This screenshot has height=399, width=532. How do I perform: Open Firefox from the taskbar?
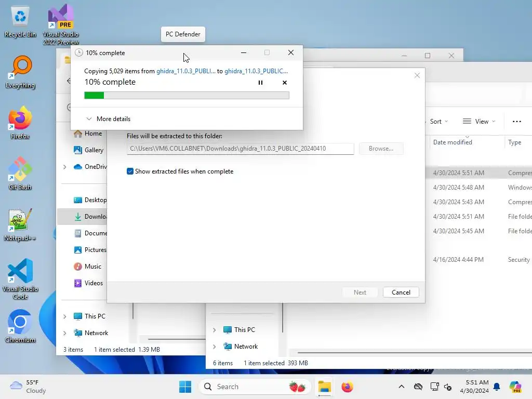click(x=347, y=387)
